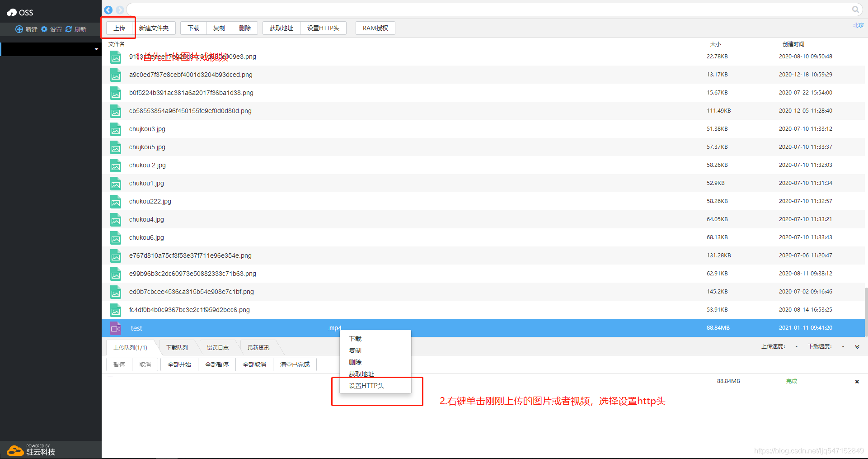Select image icon of cb58553854a96f45 png file
This screenshot has width=868, height=459.
[116, 111]
